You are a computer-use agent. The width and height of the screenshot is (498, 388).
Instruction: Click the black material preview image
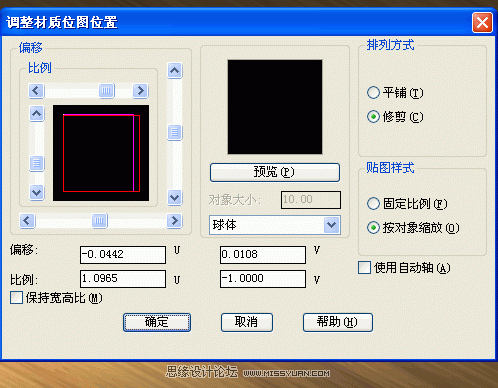[275, 107]
